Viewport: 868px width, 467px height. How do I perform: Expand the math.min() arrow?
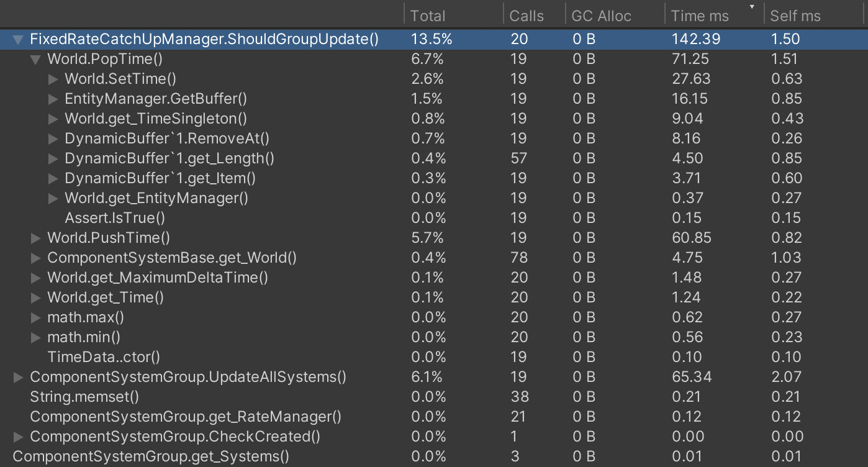35,338
